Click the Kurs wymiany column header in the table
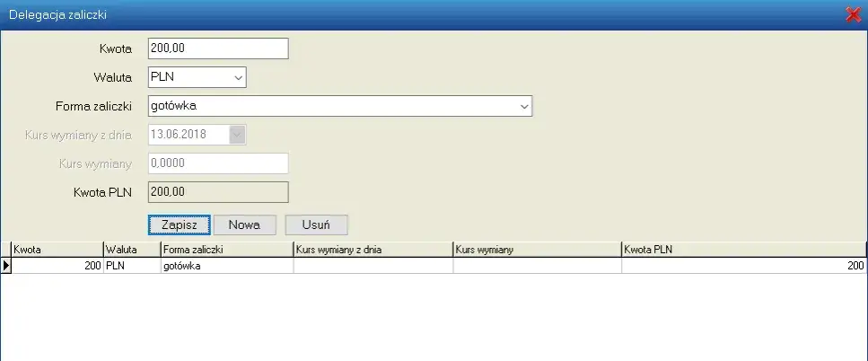Viewport: 868px width, 361px height. tap(537, 250)
